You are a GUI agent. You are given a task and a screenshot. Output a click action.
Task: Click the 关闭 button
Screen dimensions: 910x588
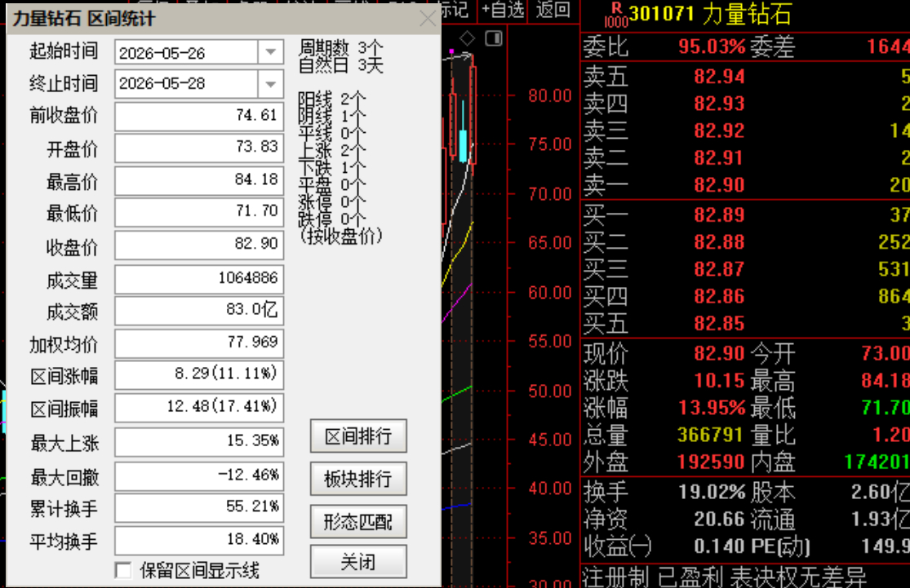[x=358, y=561]
